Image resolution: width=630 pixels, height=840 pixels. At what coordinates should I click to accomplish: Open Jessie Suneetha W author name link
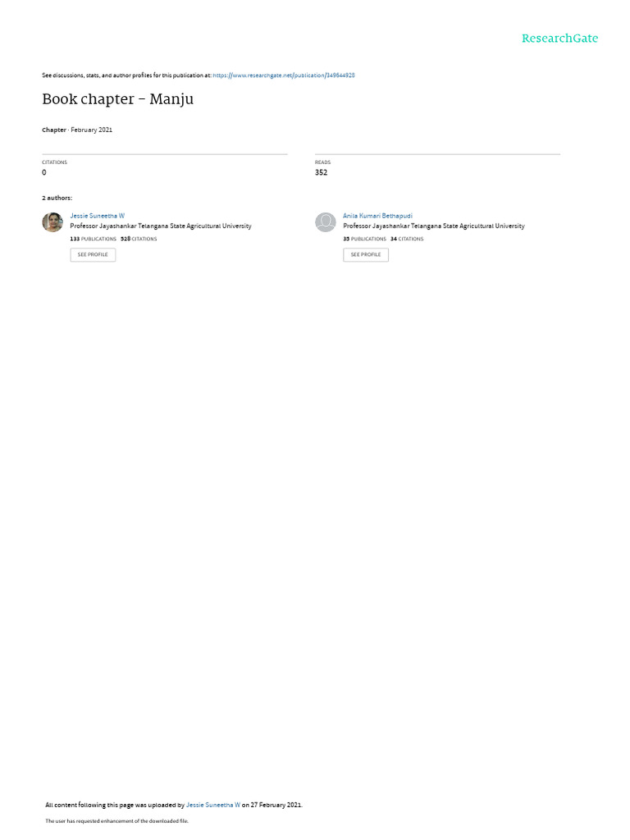pos(97,216)
